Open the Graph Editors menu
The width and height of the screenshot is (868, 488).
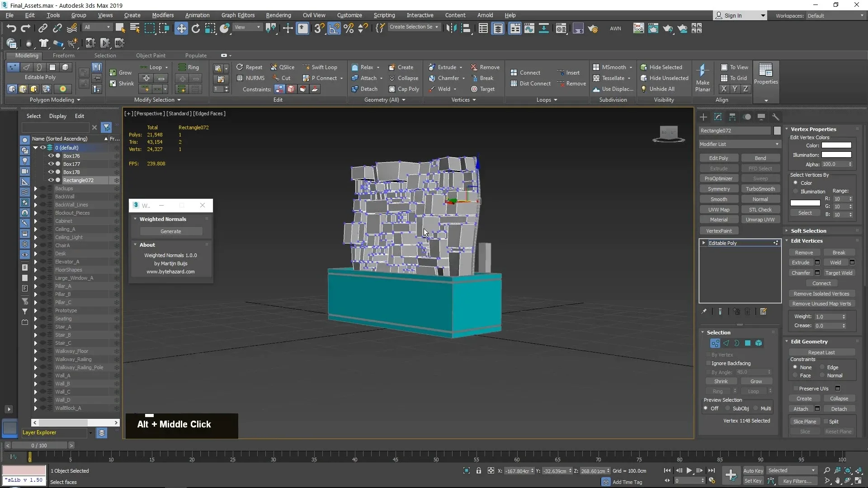[x=238, y=15]
